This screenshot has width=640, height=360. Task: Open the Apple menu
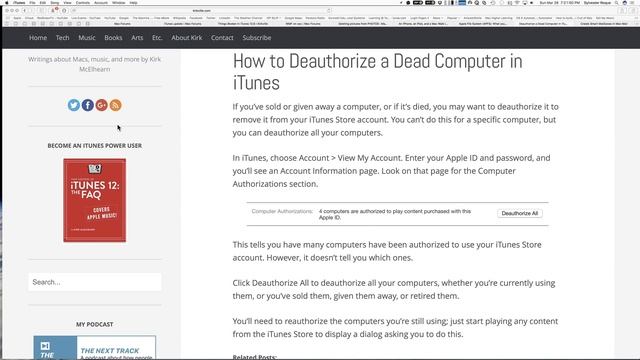[7, 3]
